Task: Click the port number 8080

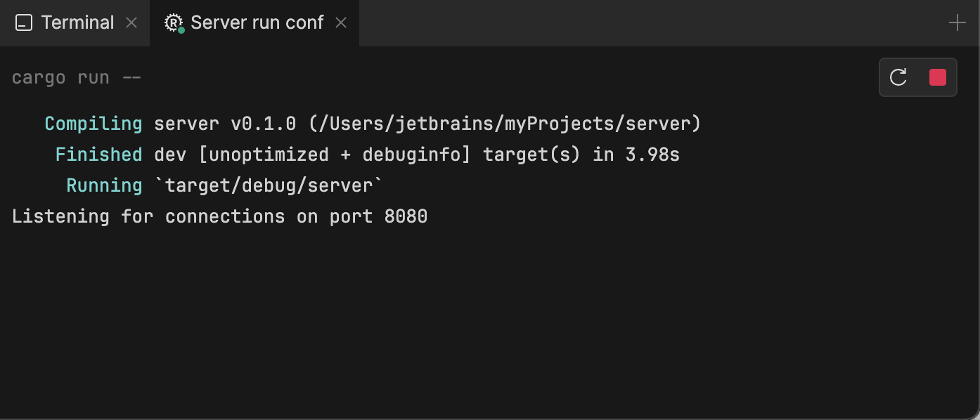Action: click(x=406, y=216)
